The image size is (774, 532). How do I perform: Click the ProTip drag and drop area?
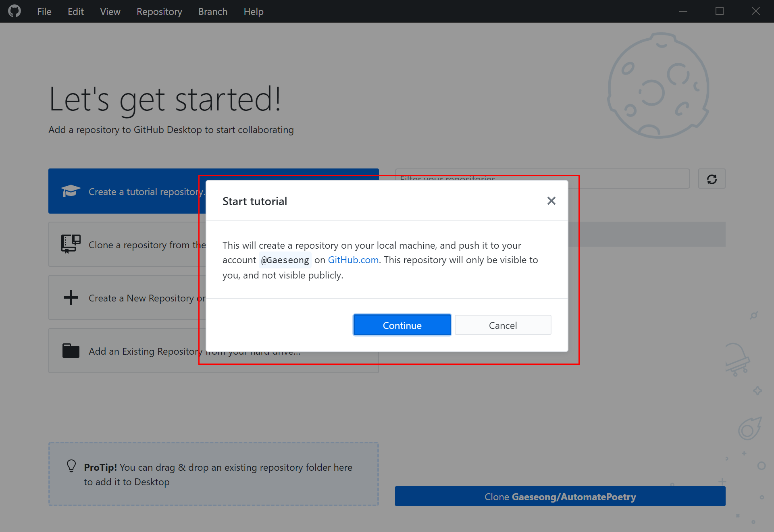[214, 474]
